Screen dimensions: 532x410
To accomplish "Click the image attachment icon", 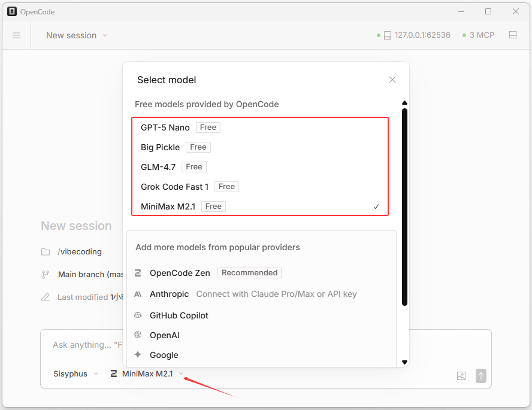I will [461, 376].
